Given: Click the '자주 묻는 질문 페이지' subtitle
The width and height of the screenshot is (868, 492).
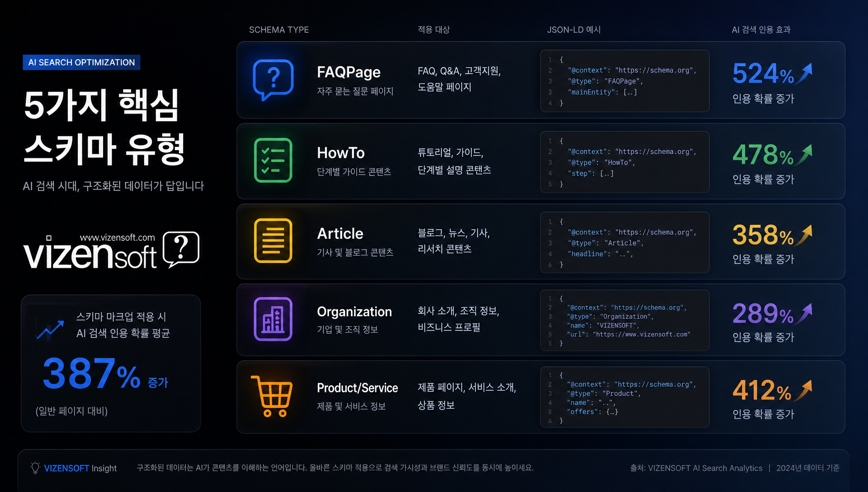Looking at the screenshot, I should (x=355, y=91).
